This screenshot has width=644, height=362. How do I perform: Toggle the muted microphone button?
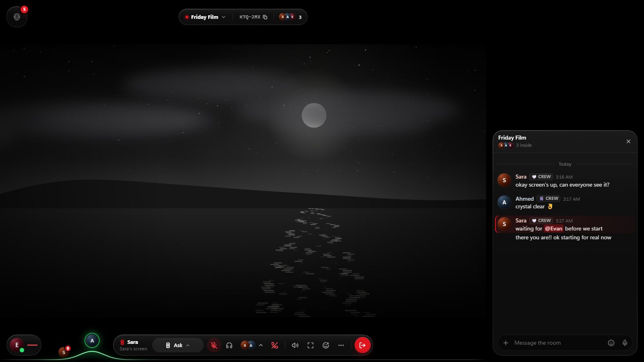[214, 345]
